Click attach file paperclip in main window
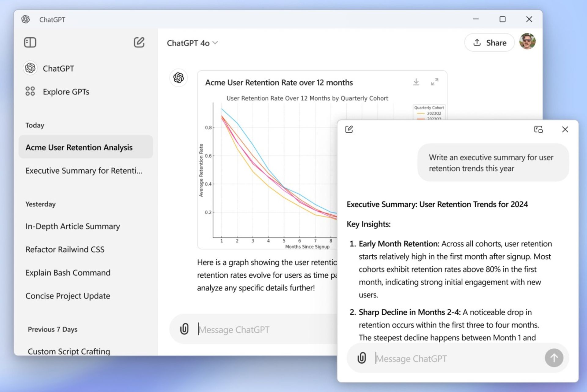This screenshot has height=392, width=587. pos(184,329)
